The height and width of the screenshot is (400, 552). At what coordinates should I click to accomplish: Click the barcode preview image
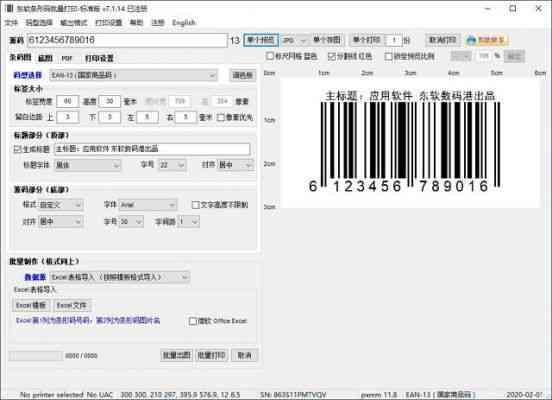[x=409, y=142]
